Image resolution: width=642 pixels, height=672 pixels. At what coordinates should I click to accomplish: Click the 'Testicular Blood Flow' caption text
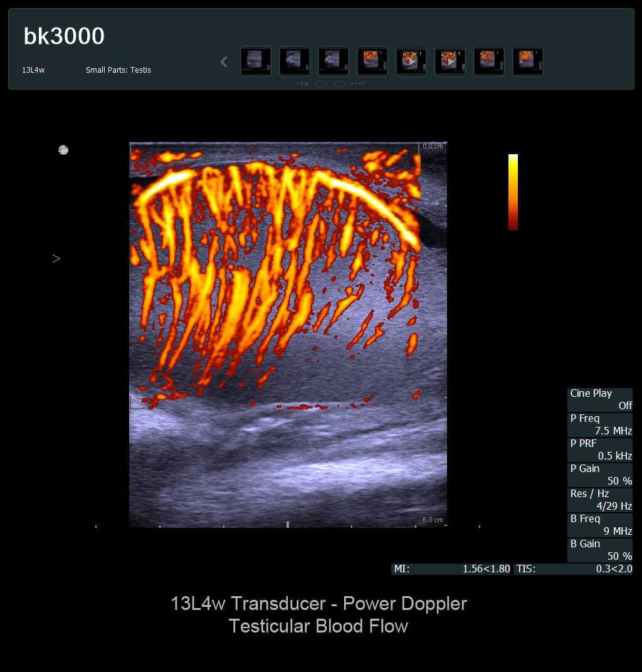coord(318,626)
